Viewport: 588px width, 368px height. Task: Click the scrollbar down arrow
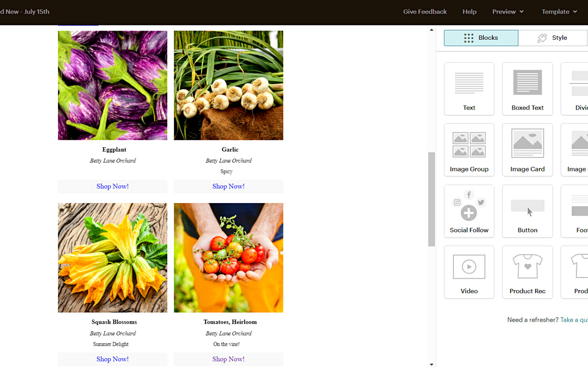click(x=431, y=364)
